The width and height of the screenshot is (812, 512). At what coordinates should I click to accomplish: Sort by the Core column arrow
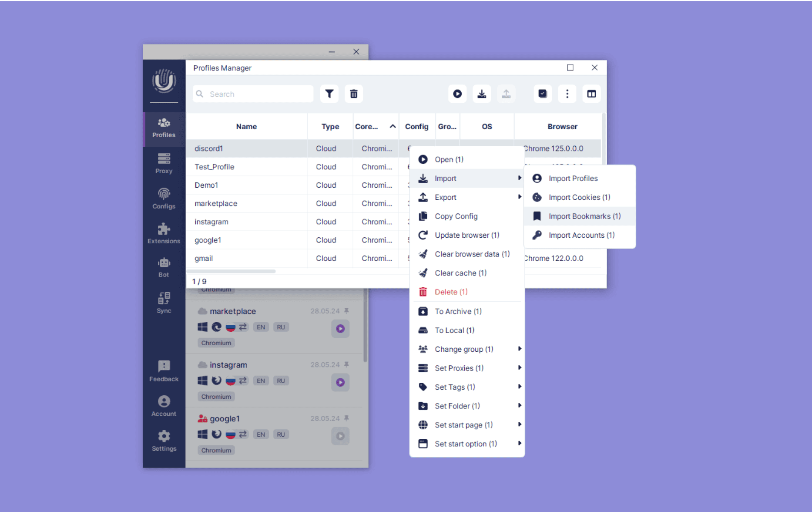(393, 126)
